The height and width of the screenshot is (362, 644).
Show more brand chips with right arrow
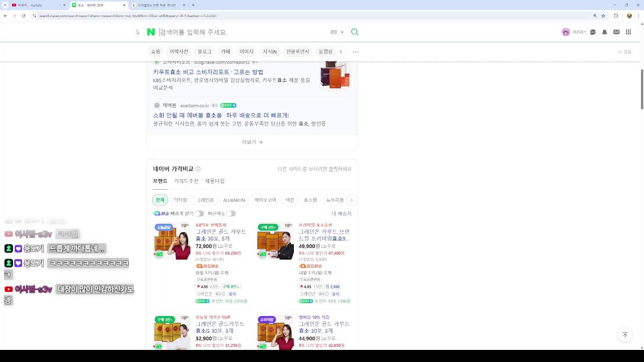(x=352, y=200)
